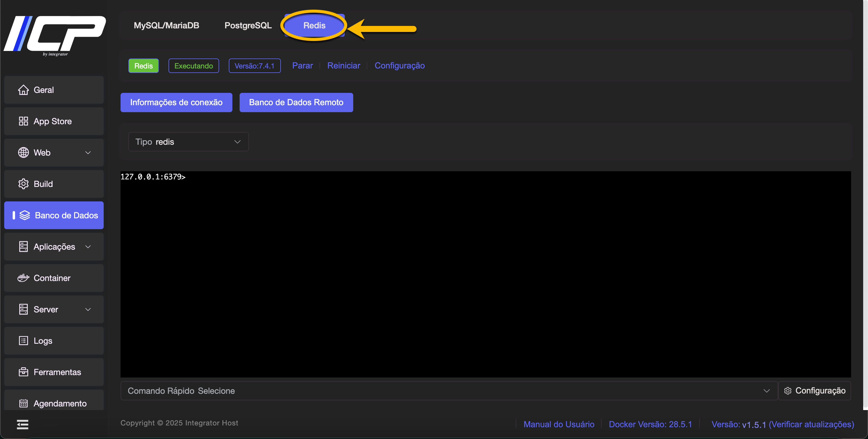The width and height of the screenshot is (868, 439).
Task: Click the Web globe icon
Action: [x=23, y=152]
